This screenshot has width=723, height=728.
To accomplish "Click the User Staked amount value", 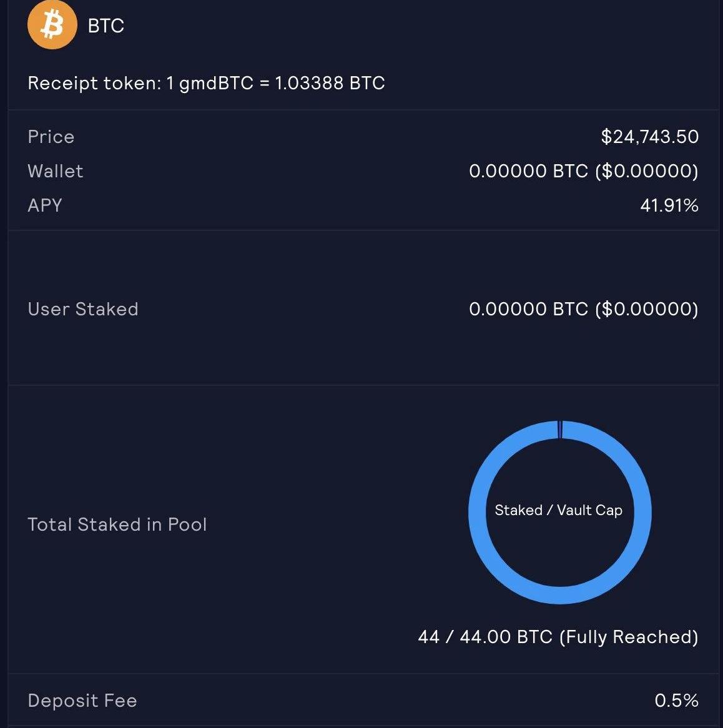I will (x=583, y=309).
